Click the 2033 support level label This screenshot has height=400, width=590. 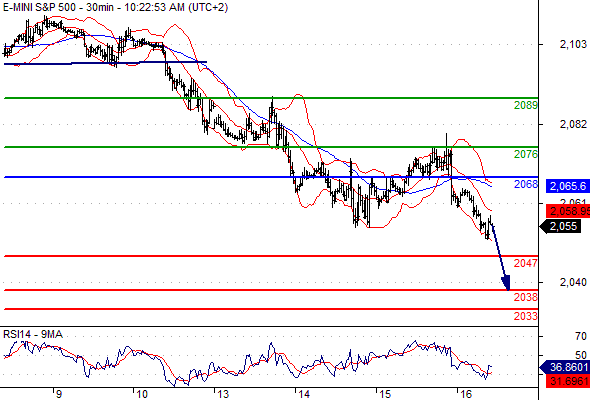(526, 316)
